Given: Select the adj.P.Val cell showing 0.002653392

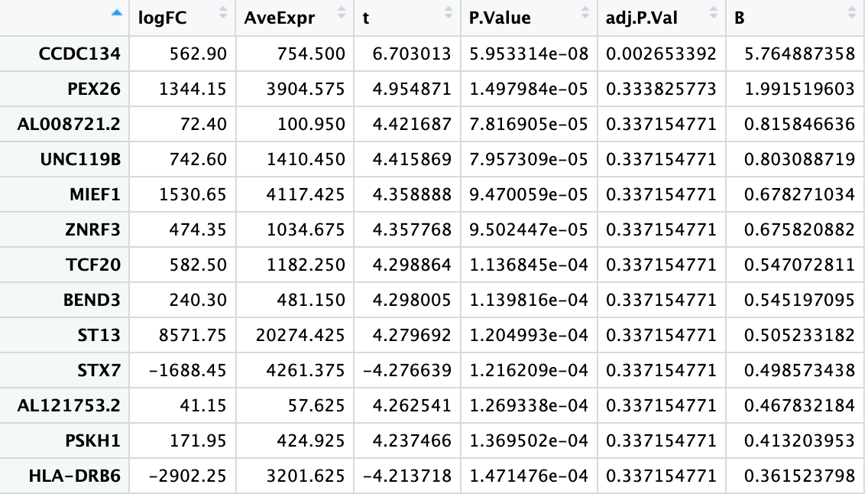Looking at the screenshot, I should (661, 54).
